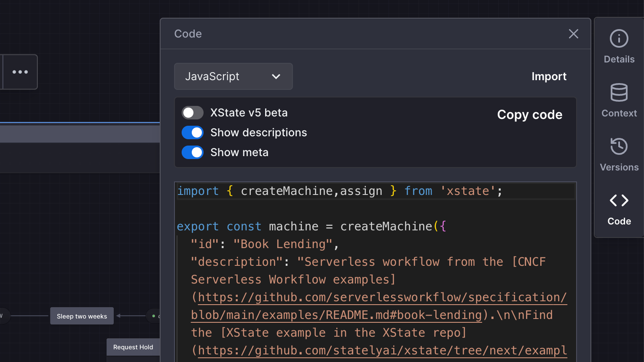Click the Show descriptions label
The width and height of the screenshot is (644, 362).
(258, 132)
